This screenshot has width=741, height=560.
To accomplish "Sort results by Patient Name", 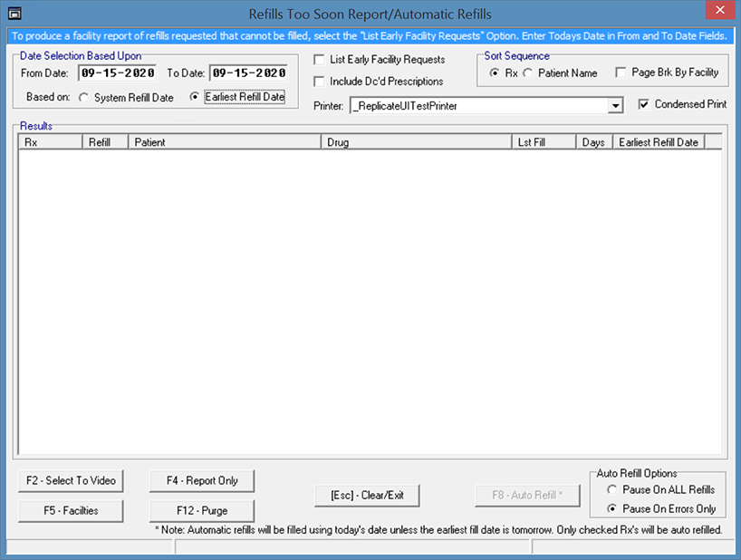I will (528, 72).
